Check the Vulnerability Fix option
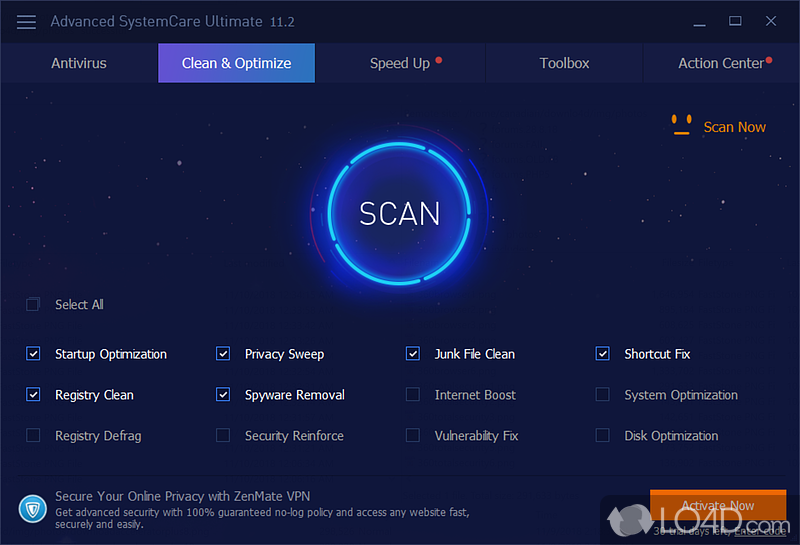 [x=413, y=435]
